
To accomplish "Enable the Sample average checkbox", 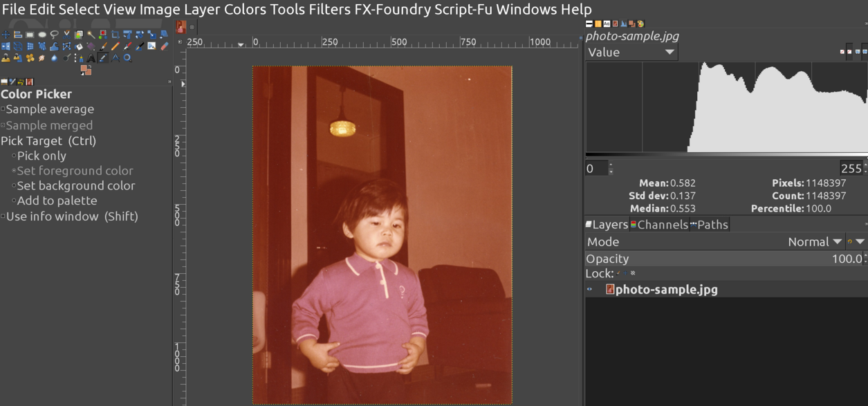I will tap(3, 109).
